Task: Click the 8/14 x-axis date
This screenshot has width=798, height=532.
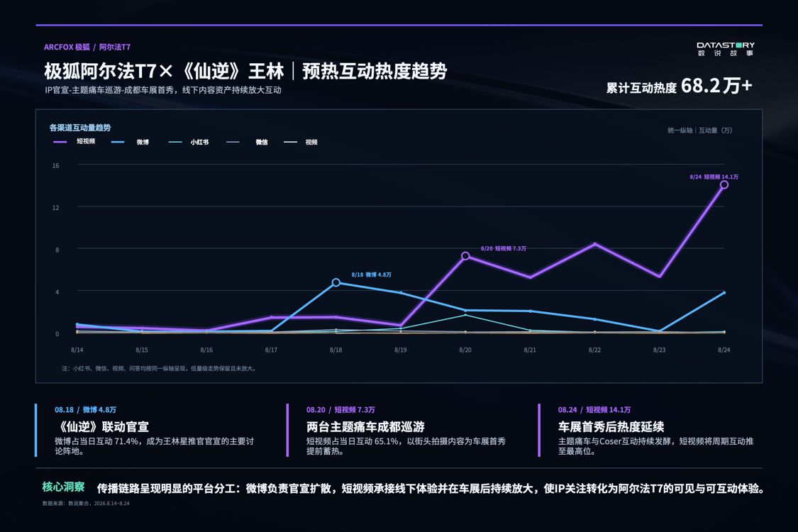Action: tap(77, 350)
